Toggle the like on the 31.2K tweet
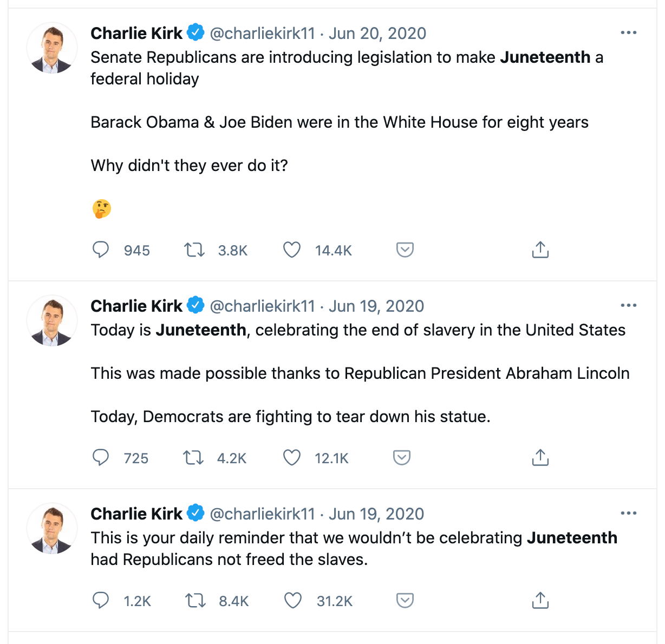The height and width of the screenshot is (644, 665). [293, 600]
